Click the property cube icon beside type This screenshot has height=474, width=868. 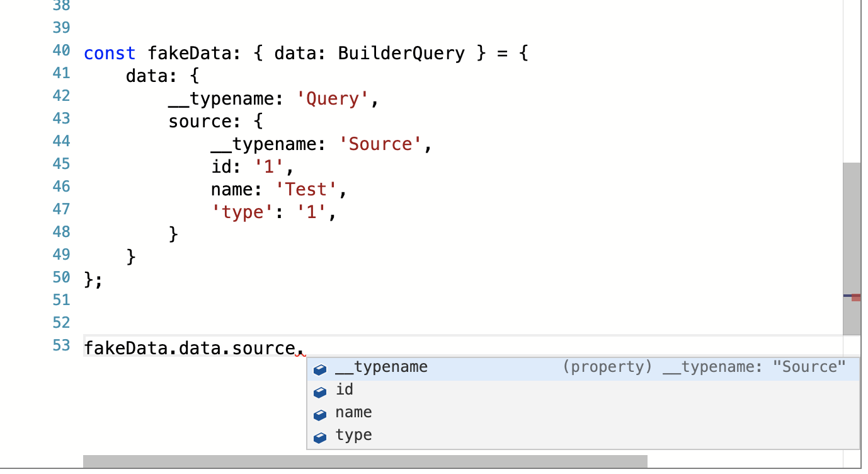click(320, 437)
